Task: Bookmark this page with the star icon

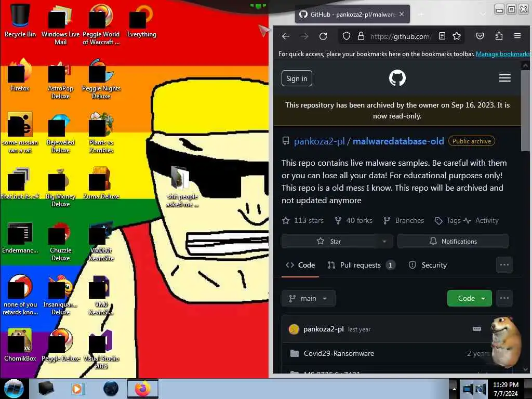Action: coord(457,36)
